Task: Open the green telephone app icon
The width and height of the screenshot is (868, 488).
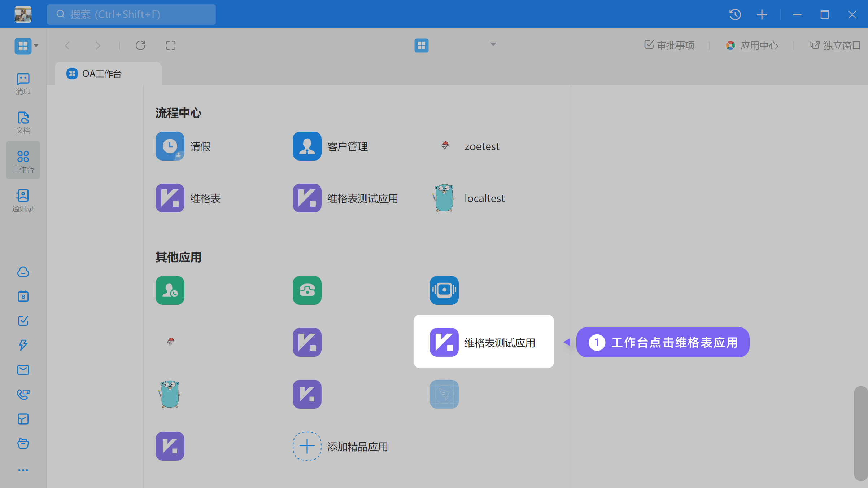Action: 307,290
